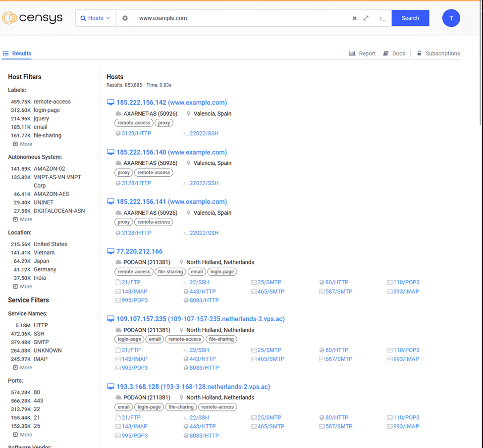Image resolution: width=483 pixels, height=448 pixels.
Task: Open host 185.222.156.140 result
Action: [x=171, y=152]
